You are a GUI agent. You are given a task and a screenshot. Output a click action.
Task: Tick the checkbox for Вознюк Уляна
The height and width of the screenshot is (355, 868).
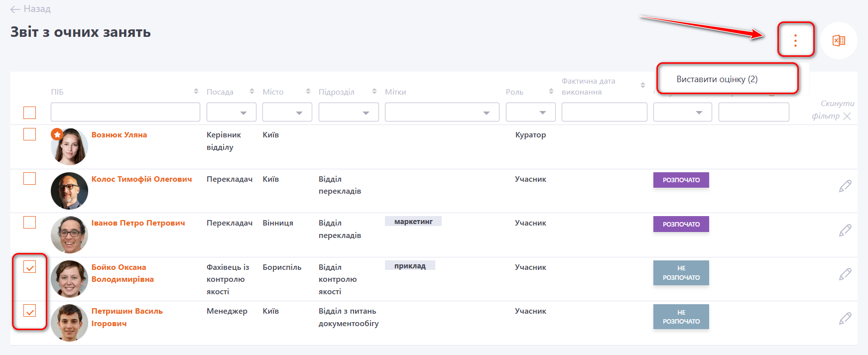(30, 134)
